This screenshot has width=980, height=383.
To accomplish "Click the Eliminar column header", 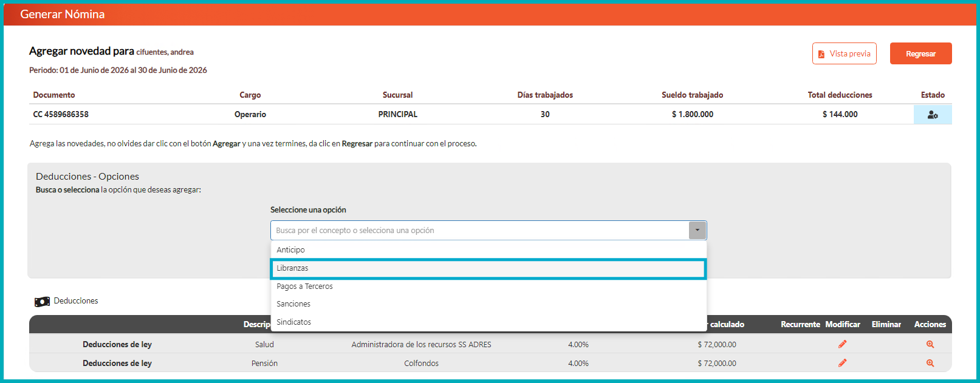I will click(886, 325).
